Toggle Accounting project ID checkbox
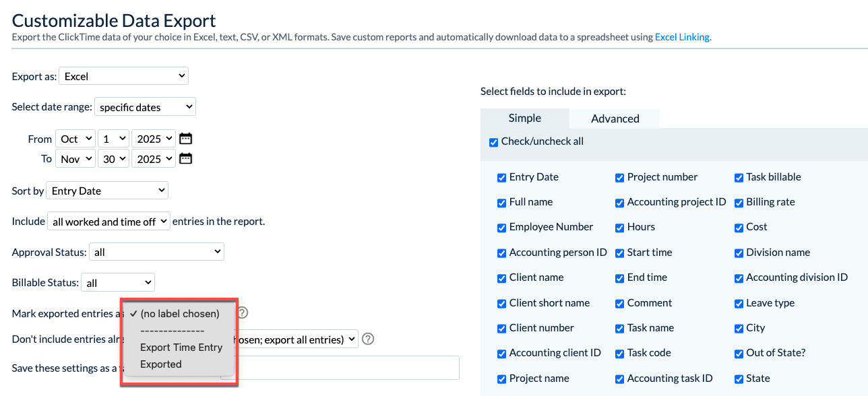The height and width of the screenshot is (396, 868). [620, 203]
